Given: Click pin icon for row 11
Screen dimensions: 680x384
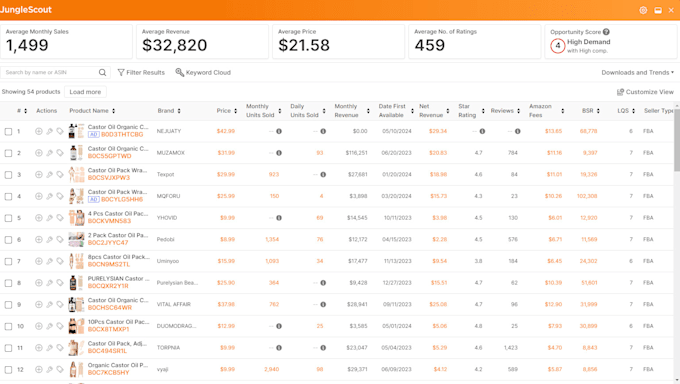Looking at the screenshot, I should [49, 348].
